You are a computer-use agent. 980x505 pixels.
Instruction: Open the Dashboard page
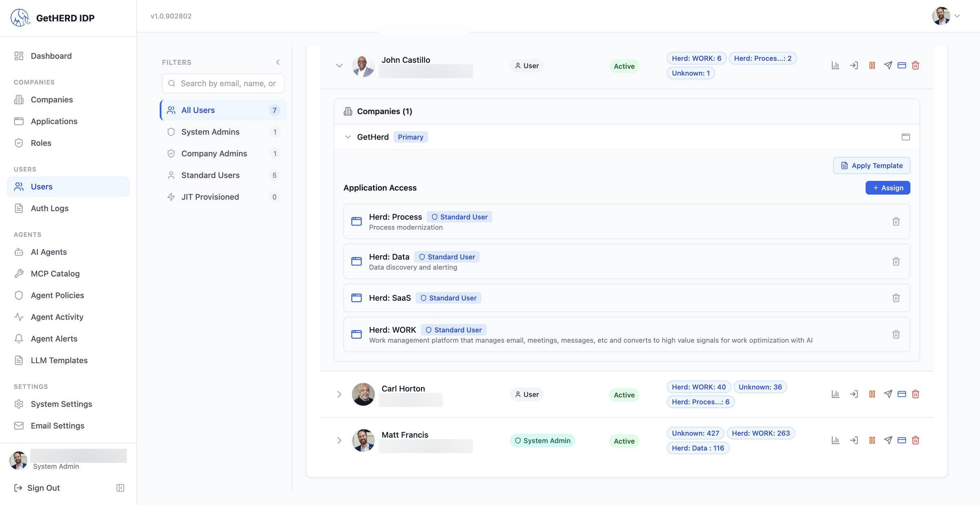68,56
